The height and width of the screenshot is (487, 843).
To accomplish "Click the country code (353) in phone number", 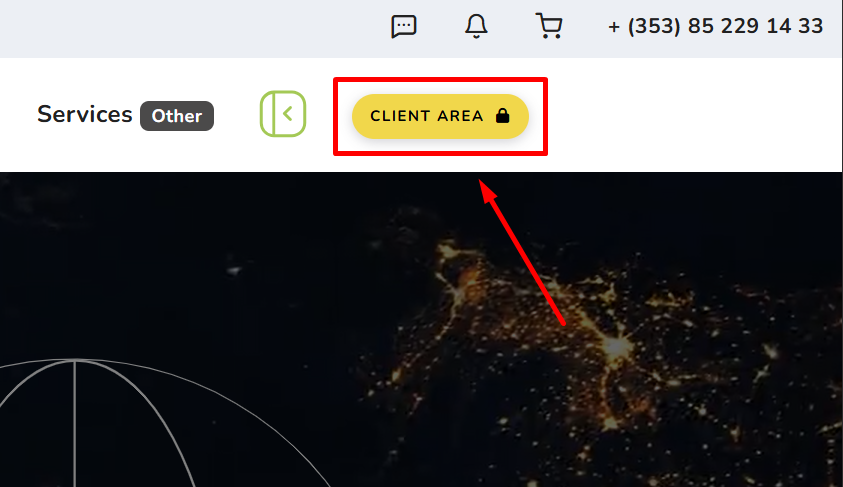I will tap(657, 27).
